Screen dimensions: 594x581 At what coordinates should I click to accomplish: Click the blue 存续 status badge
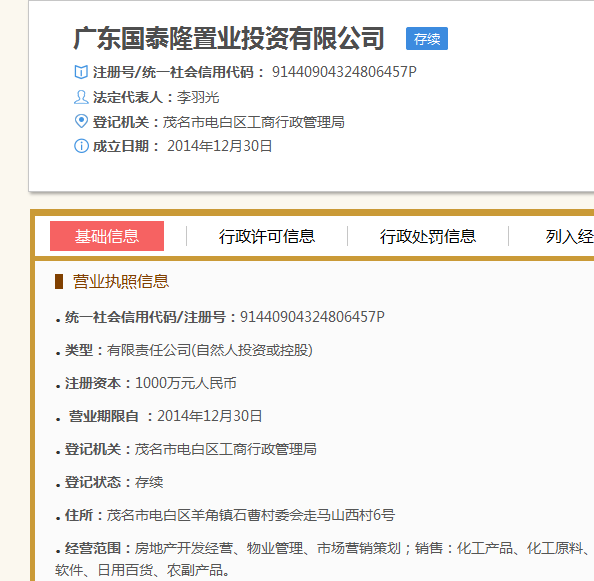(x=427, y=39)
